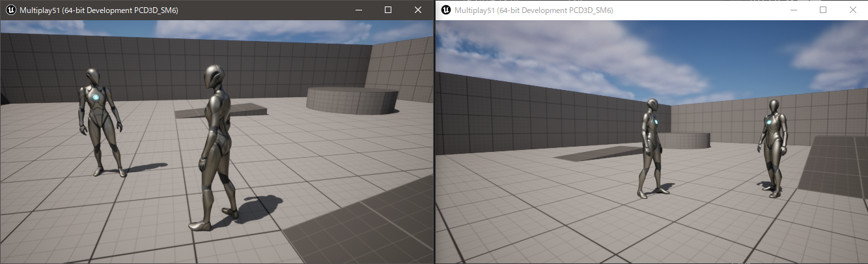This screenshot has height=264, width=868.
Task: Click the cylinder platform in the left viewport
Action: pyautogui.click(x=352, y=100)
